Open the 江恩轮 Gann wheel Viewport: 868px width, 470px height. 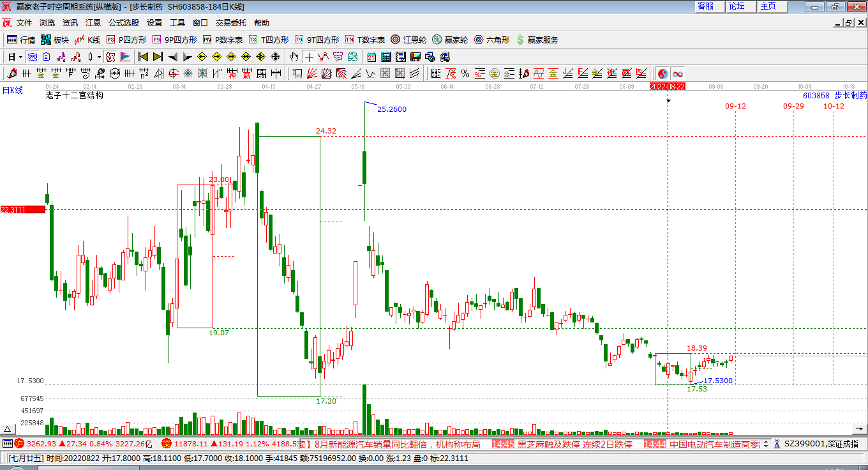[x=408, y=40]
